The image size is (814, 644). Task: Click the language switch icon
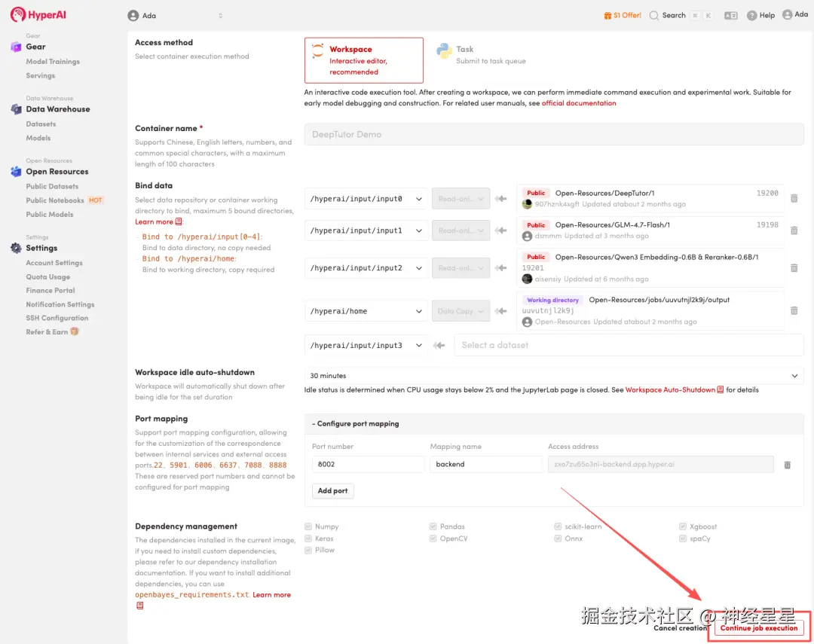(730, 16)
